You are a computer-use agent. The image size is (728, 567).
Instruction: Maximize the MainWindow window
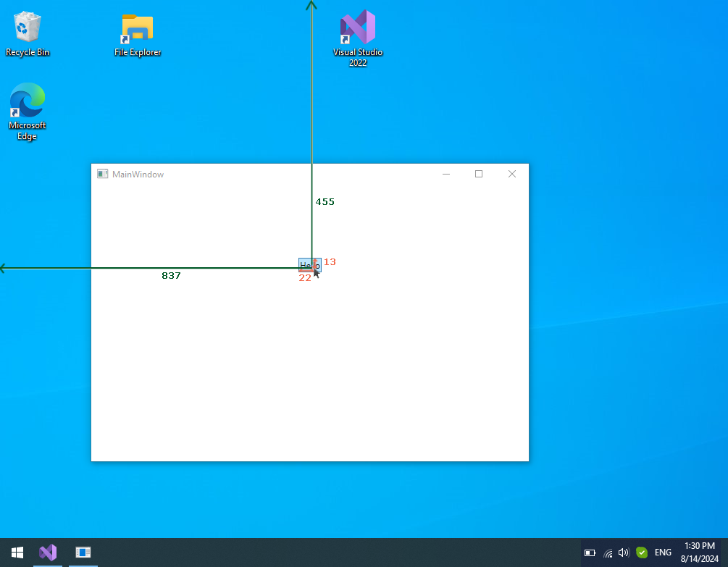tap(479, 174)
